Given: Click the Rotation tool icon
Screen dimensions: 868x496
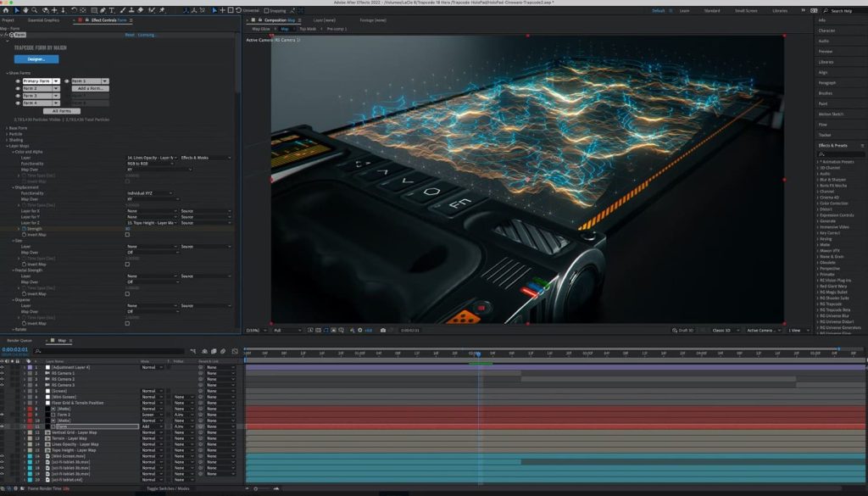Looking at the screenshot, I should [75, 10].
